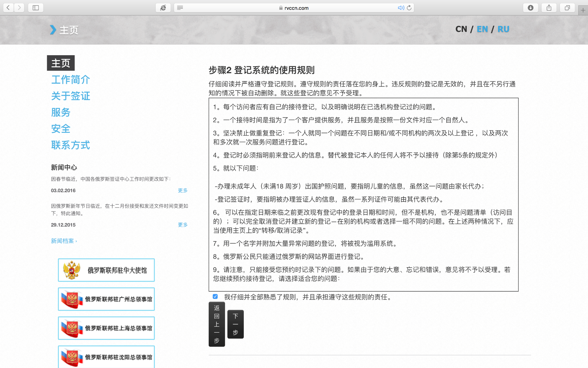Open 俄罗斯联邦驻华大使馆 embassy banner
588x368 pixels.
(106, 270)
